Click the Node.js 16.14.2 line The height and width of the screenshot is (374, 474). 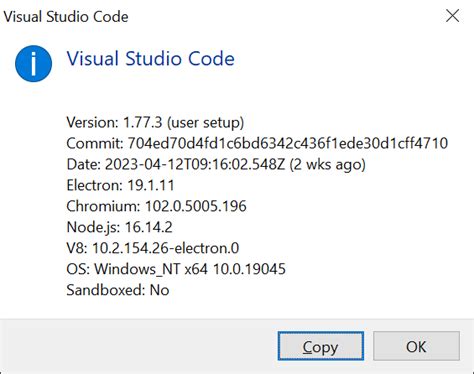coord(119,227)
